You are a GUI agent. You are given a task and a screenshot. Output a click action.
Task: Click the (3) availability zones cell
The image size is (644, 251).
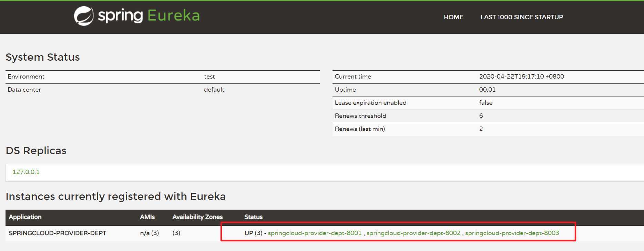coord(176,233)
